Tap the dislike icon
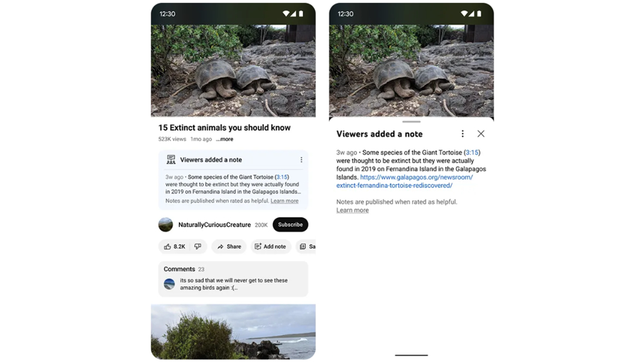 click(x=198, y=246)
